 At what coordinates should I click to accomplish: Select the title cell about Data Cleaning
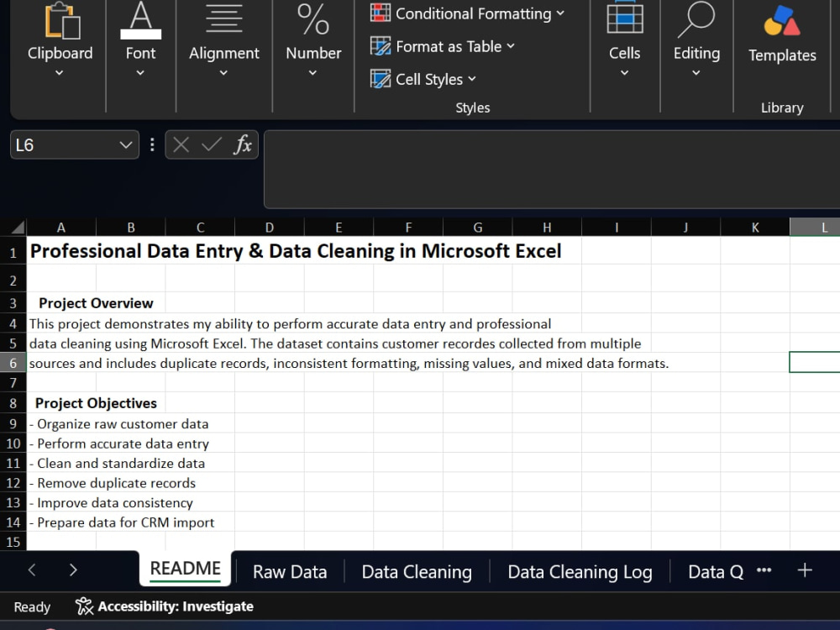click(x=296, y=250)
